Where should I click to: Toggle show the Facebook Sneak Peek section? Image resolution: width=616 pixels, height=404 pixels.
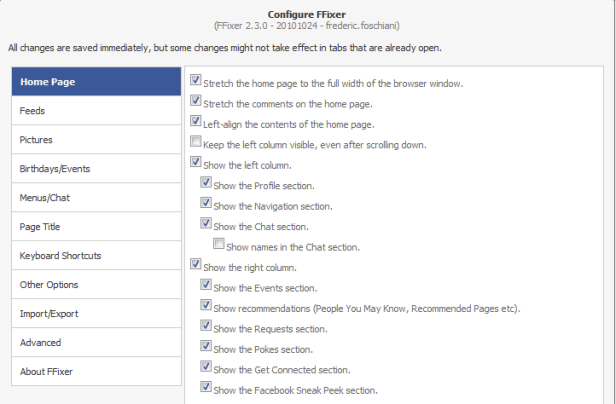point(207,388)
